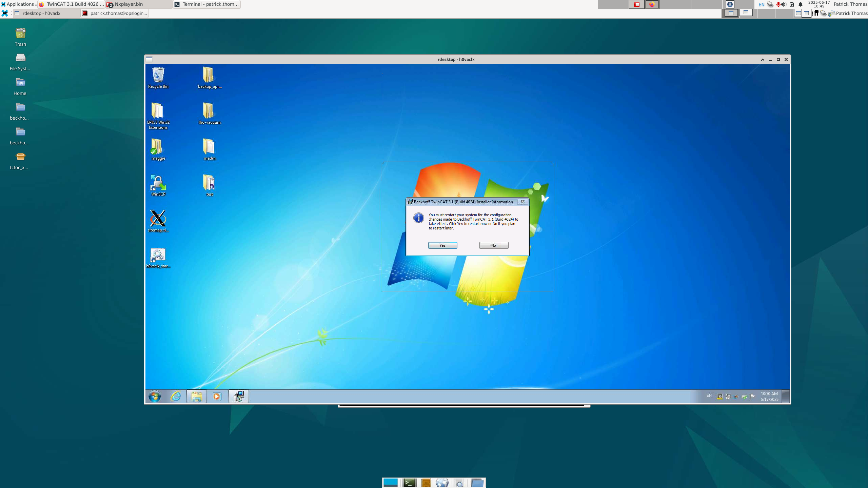Click No to restart later
This screenshot has width=868, height=488.
click(494, 245)
